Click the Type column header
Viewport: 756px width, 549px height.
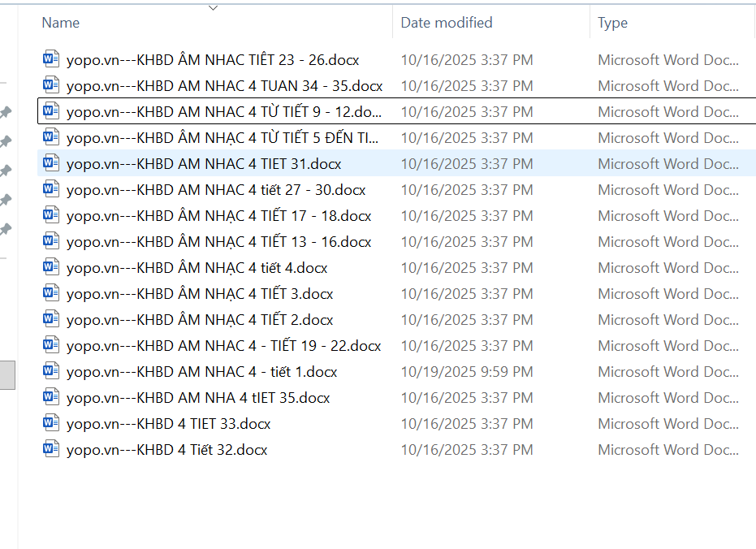coord(613,23)
